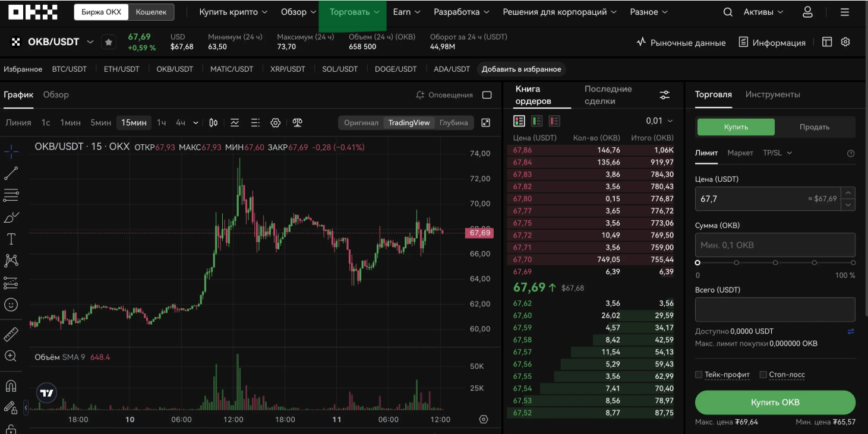Toggle the checkbox next to Оповещения

[487, 95]
